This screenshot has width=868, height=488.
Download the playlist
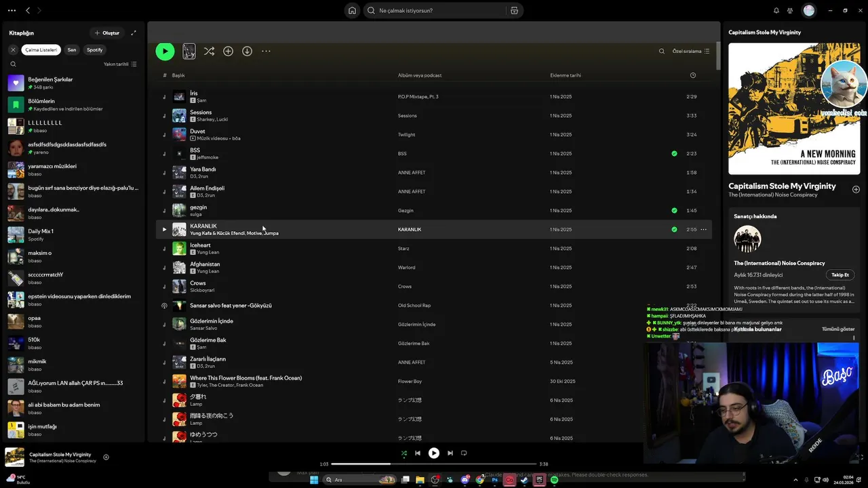[x=247, y=51]
